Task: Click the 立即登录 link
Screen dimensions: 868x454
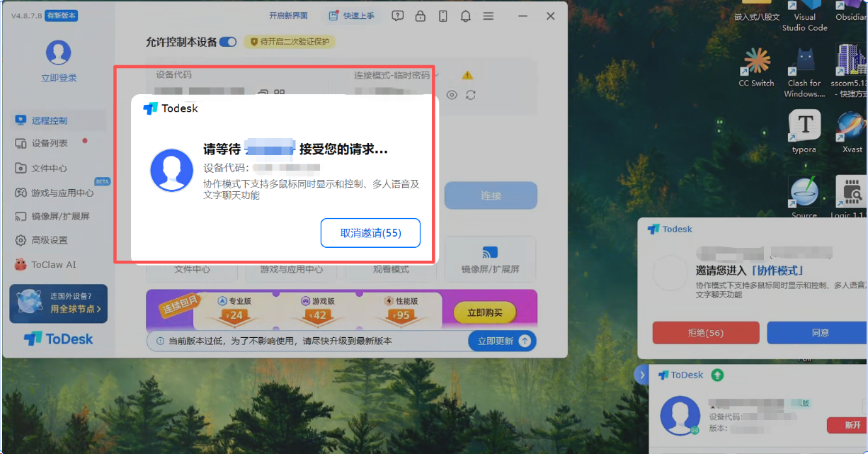Action: pos(59,78)
